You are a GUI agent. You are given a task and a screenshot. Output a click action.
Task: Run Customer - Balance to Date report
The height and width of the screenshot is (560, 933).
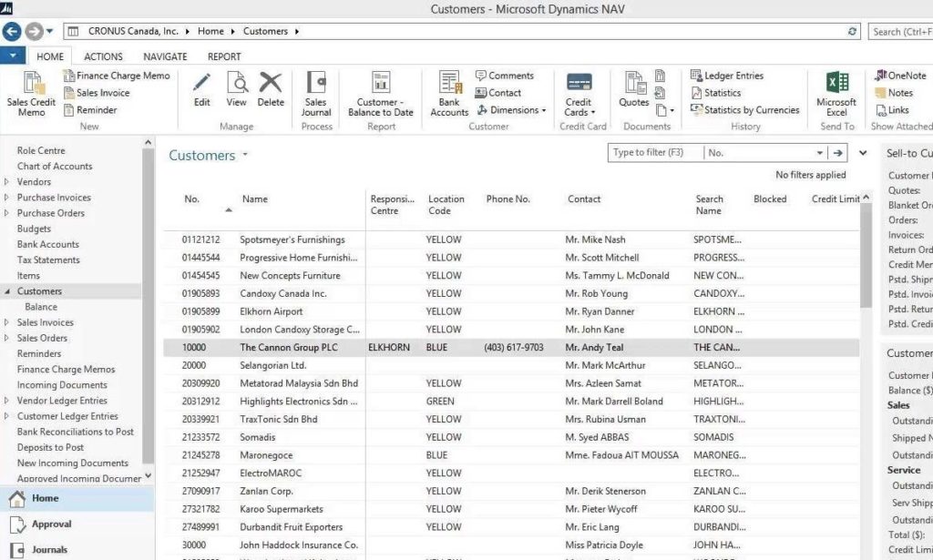pos(381,94)
